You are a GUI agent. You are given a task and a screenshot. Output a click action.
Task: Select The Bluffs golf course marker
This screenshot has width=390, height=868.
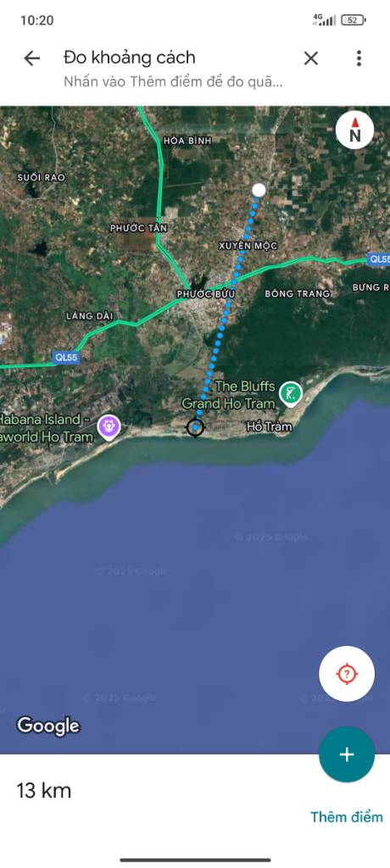click(x=291, y=394)
